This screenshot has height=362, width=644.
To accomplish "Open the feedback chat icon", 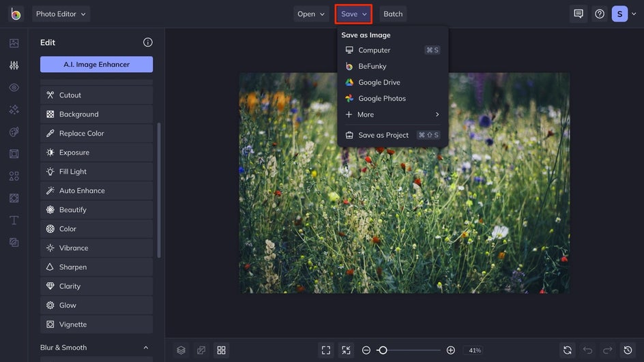I will click(x=579, y=14).
